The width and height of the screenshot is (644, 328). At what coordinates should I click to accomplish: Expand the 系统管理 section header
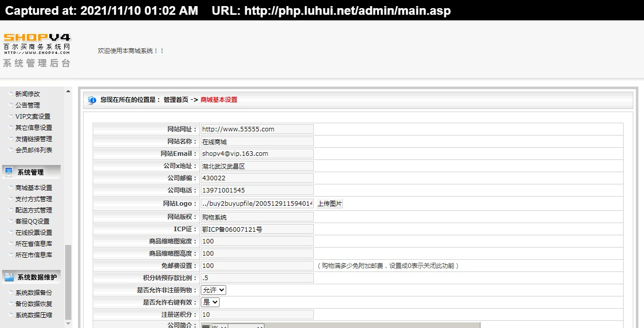click(x=32, y=172)
